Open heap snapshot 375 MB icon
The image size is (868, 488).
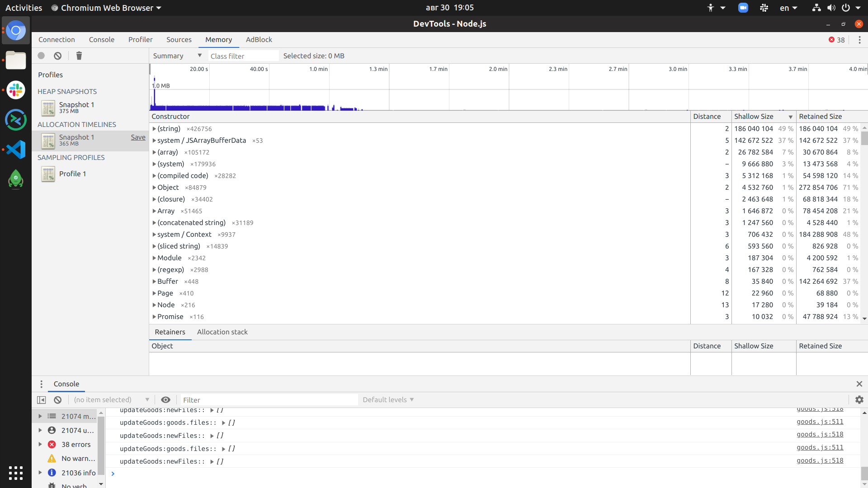pyautogui.click(x=48, y=108)
